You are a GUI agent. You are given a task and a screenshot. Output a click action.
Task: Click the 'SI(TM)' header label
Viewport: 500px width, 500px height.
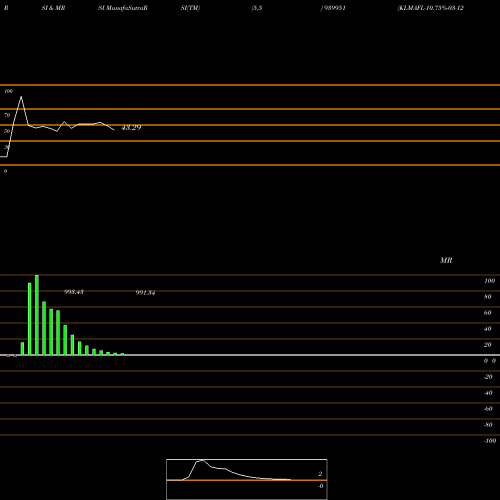[x=190, y=8]
